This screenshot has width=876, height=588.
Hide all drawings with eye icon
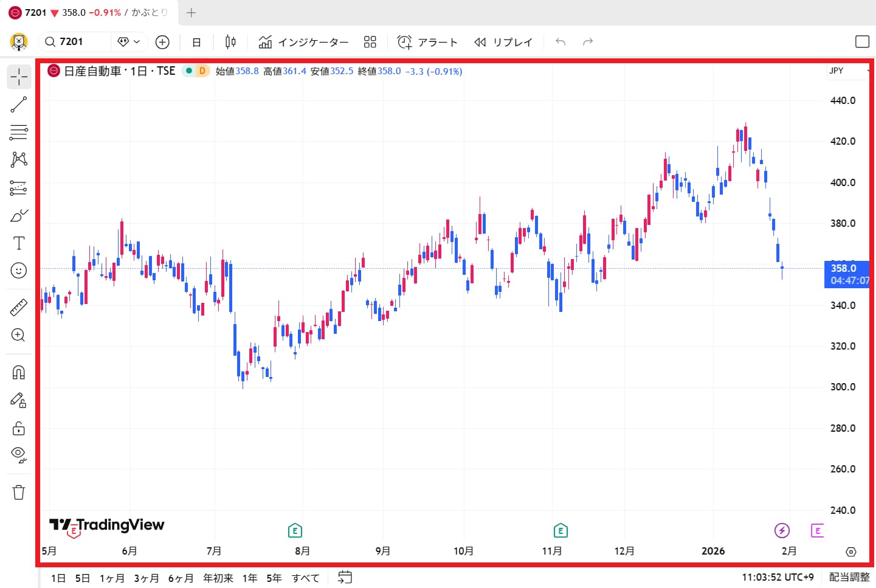[19, 454]
